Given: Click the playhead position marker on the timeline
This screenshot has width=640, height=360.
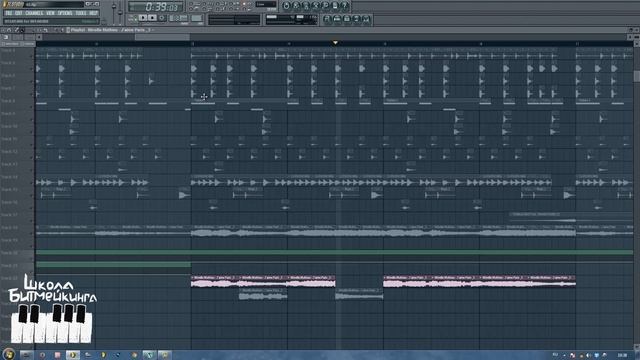Looking at the screenshot, I should pyautogui.click(x=335, y=42).
